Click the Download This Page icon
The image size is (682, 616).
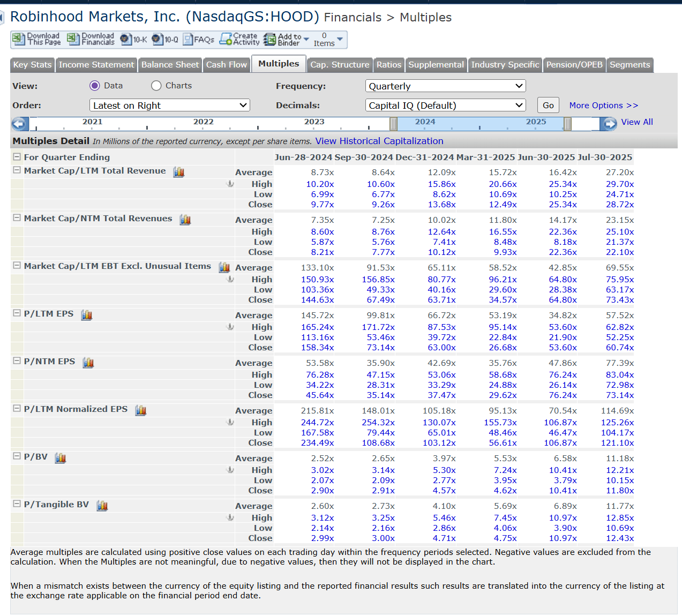[18, 39]
